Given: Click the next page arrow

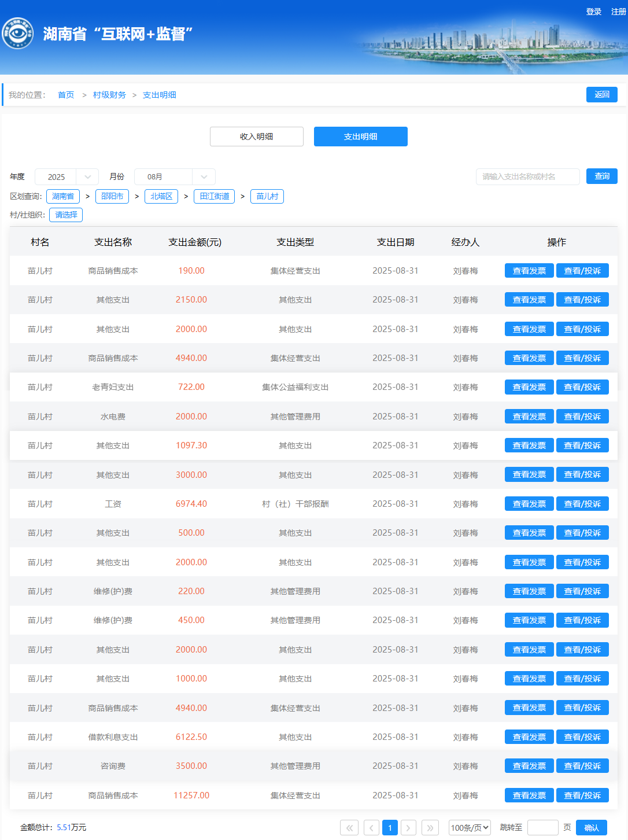Looking at the screenshot, I should (408, 828).
